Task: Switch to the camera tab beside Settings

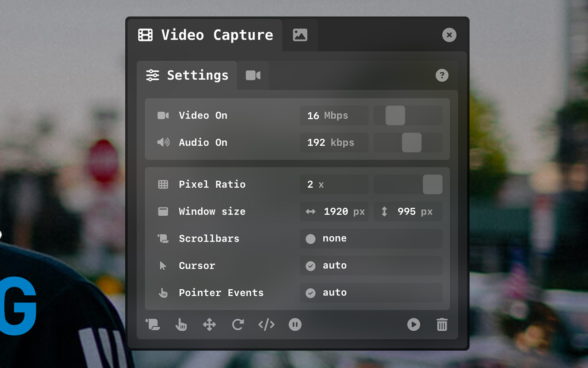Action: [x=253, y=75]
